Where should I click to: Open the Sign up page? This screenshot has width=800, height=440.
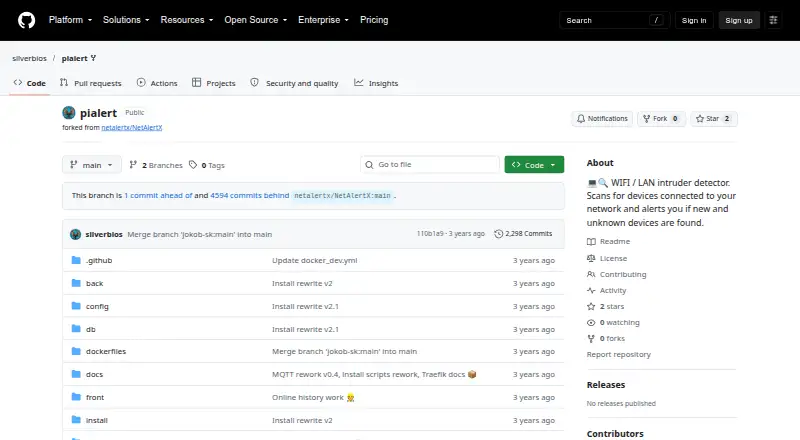pyautogui.click(x=739, y=20)
